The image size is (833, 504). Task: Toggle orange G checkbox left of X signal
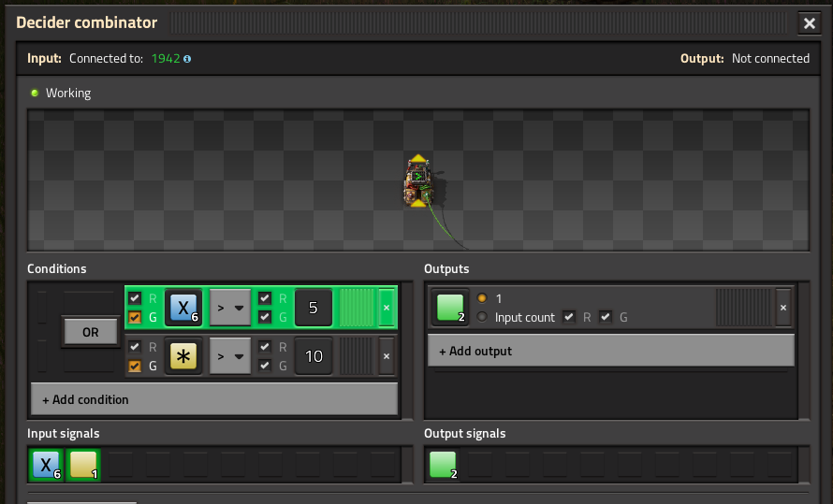click(x=135, y=318)
